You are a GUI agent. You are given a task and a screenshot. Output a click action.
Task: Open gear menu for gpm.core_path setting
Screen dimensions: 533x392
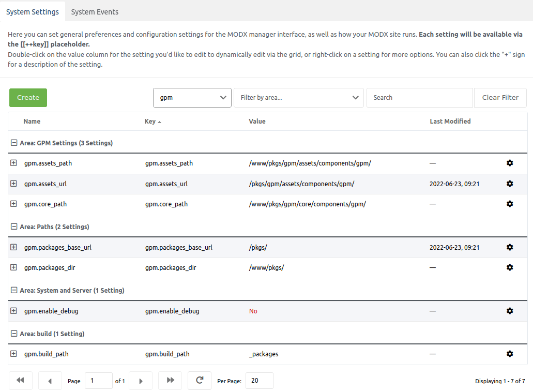pyautogui.click(x=510, y=204)
